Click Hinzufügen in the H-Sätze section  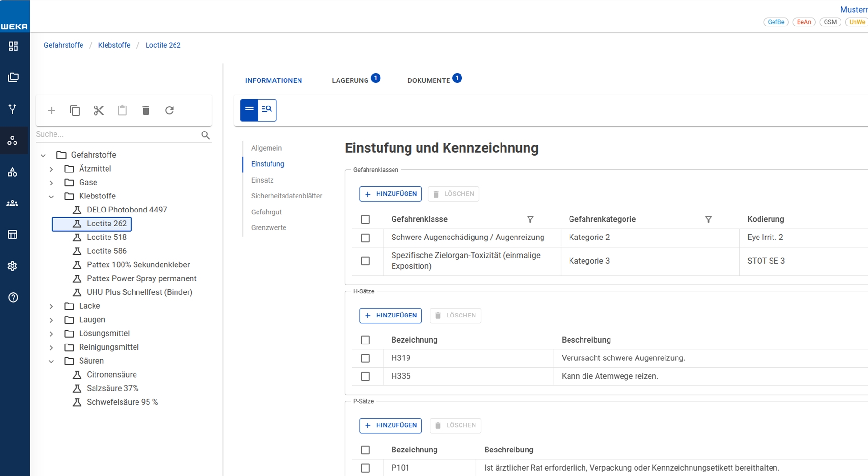coord(391,316)
